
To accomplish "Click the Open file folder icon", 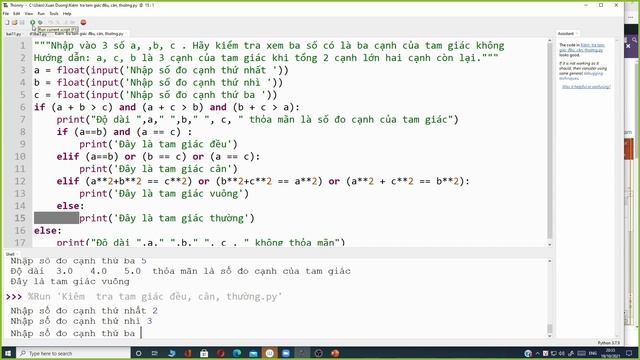I will (14, 22).
